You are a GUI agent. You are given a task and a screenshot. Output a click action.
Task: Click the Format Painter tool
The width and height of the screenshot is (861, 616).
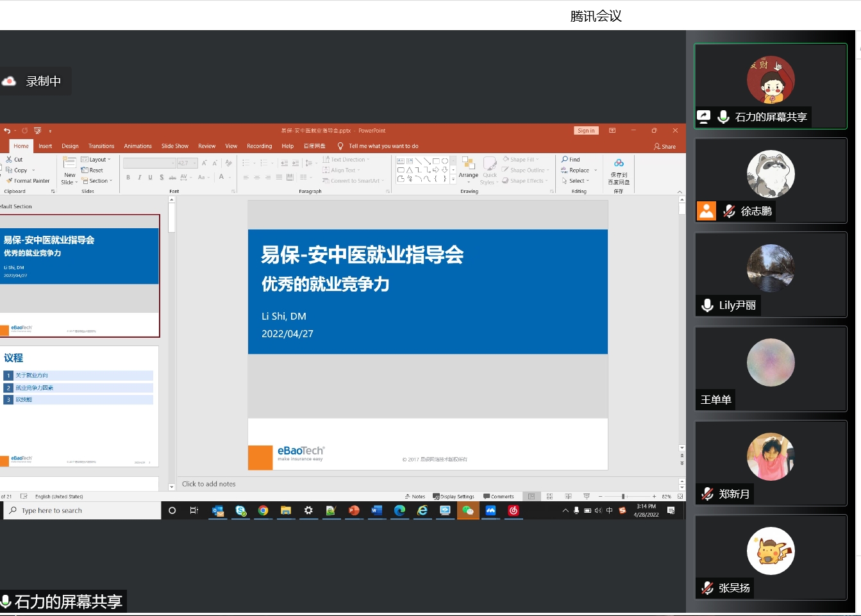pos(28,181)
